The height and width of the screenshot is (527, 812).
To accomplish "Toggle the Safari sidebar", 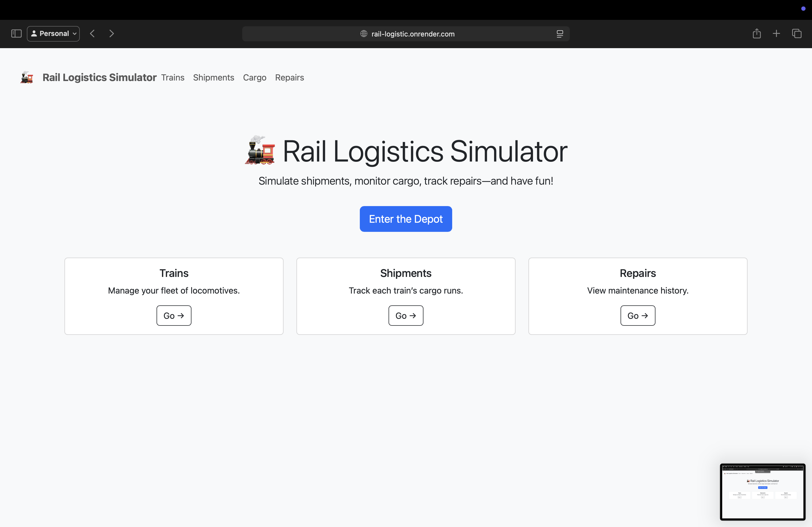I will coord(16,33).
